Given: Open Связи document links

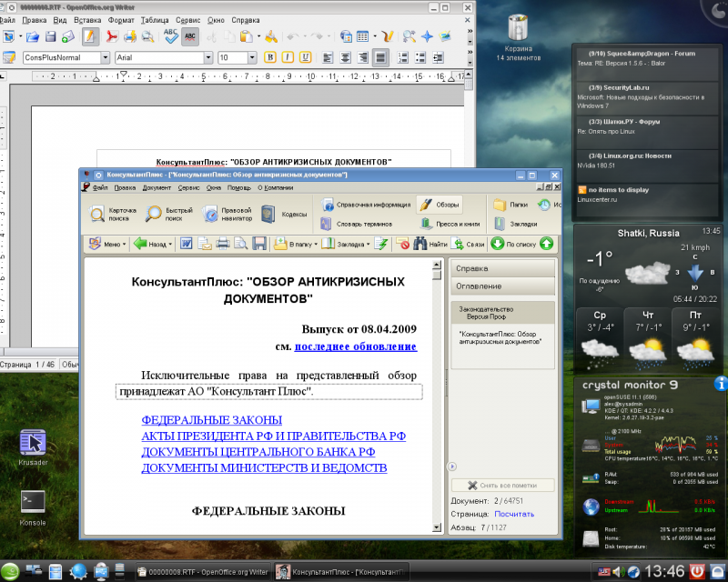Looking at the screenshot, I should click(468, 244).
